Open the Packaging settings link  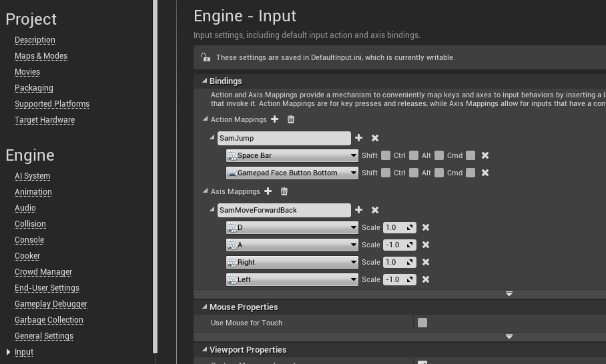coord(33,88)
